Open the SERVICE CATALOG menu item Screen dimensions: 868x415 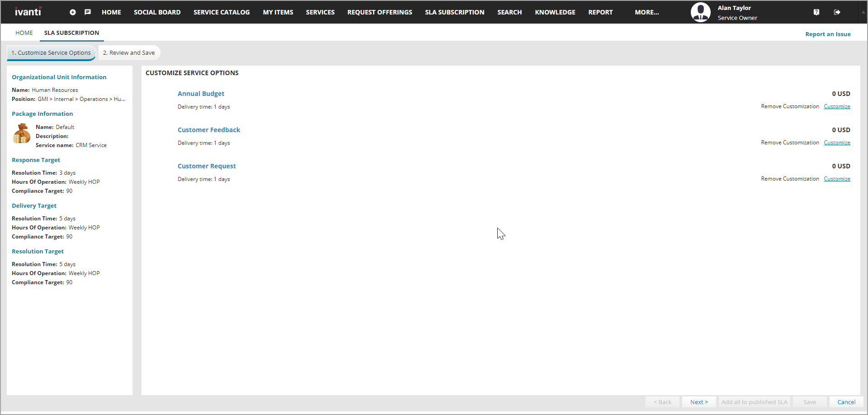tap(222, 12)
